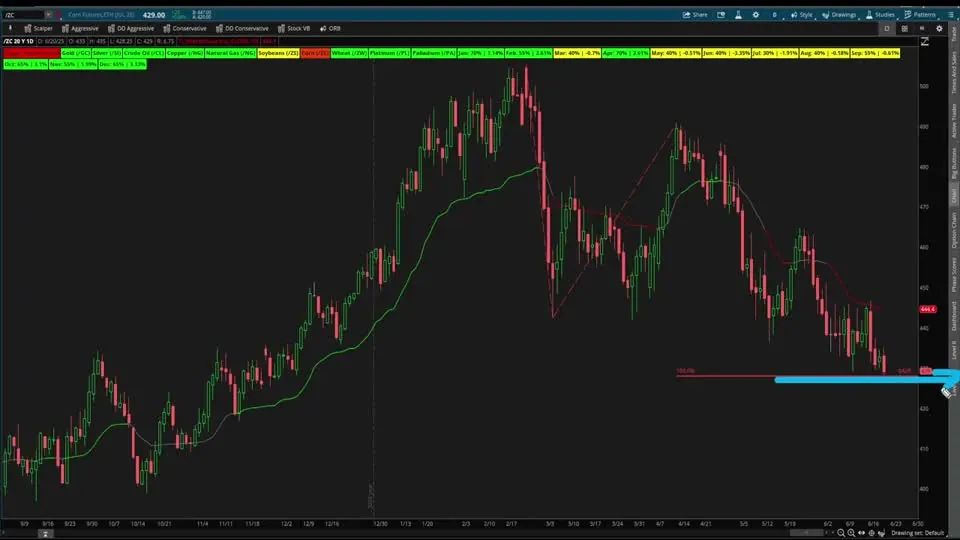960x540 pixels.
Task: Click the last price 429.00 in header
Action: pyautogui.click(x=154, y=15)
